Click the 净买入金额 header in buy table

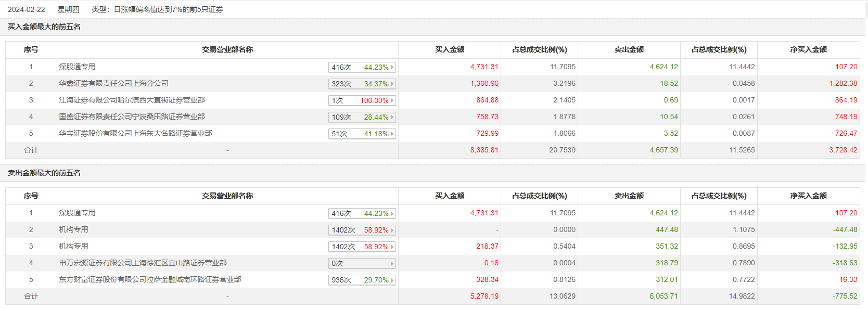pos(808,49)
